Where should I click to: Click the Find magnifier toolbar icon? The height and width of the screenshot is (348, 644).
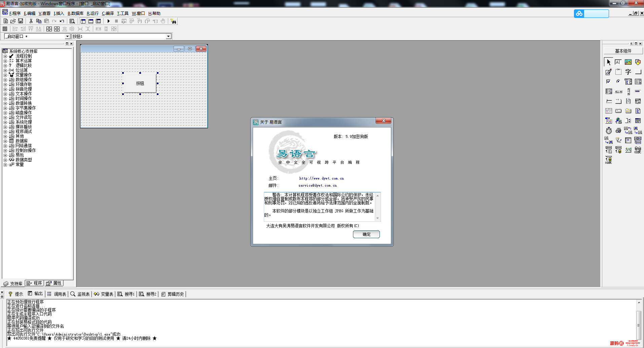point(72,21)
